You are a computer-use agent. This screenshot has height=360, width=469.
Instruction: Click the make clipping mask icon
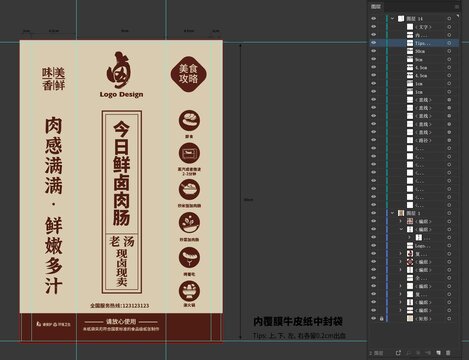418,353
